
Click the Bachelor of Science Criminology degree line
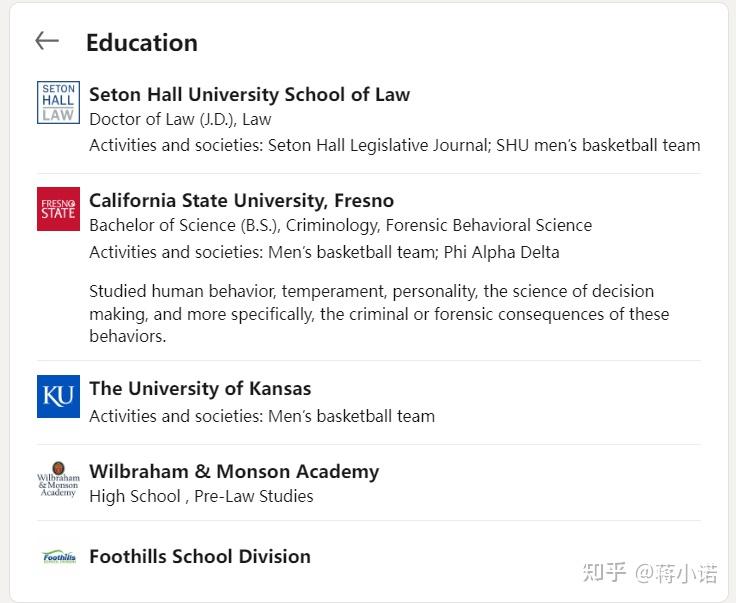(x=340, y=226)
